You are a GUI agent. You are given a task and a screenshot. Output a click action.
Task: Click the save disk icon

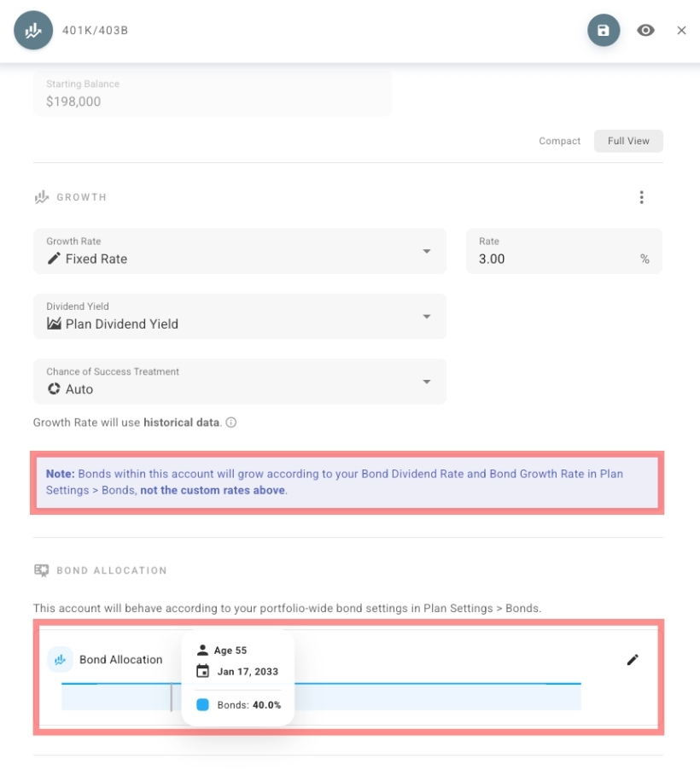pyautogui.click(x=603, y=31)
